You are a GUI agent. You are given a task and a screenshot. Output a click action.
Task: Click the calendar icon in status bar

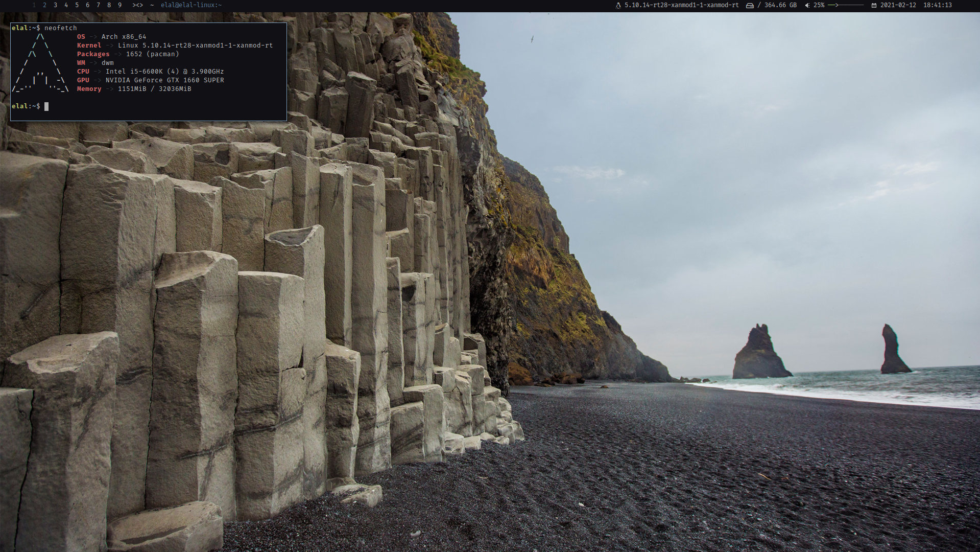874,5
